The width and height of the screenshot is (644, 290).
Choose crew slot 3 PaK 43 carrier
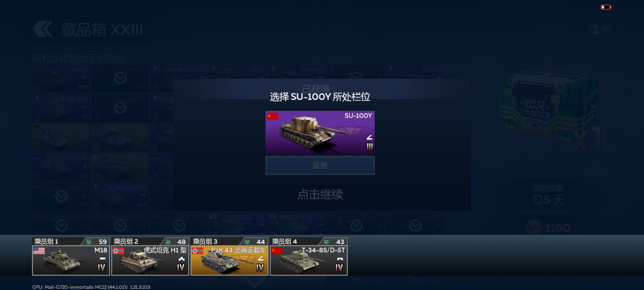point(229,256)
